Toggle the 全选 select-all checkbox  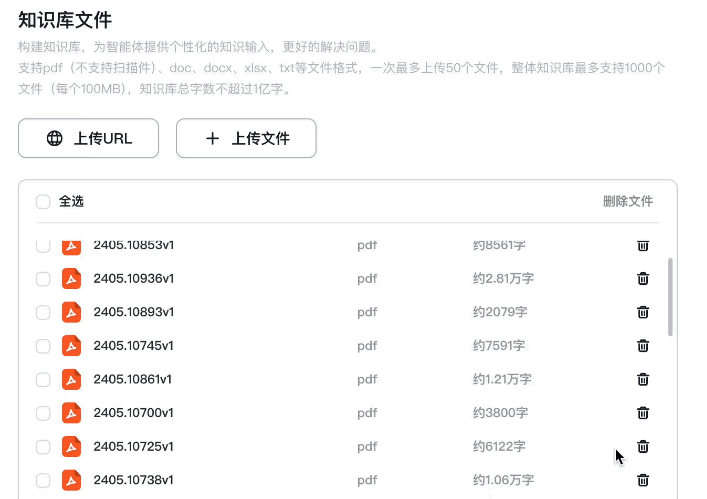point(43,202)
